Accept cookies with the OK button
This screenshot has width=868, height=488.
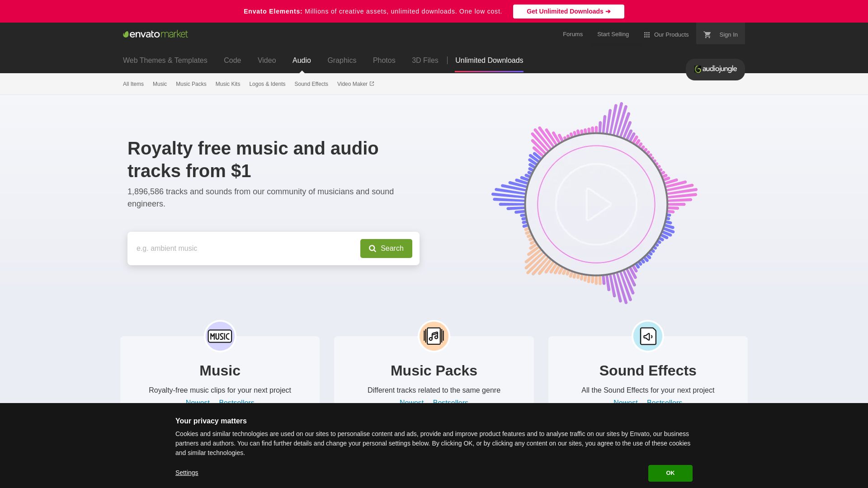[670, 473]
